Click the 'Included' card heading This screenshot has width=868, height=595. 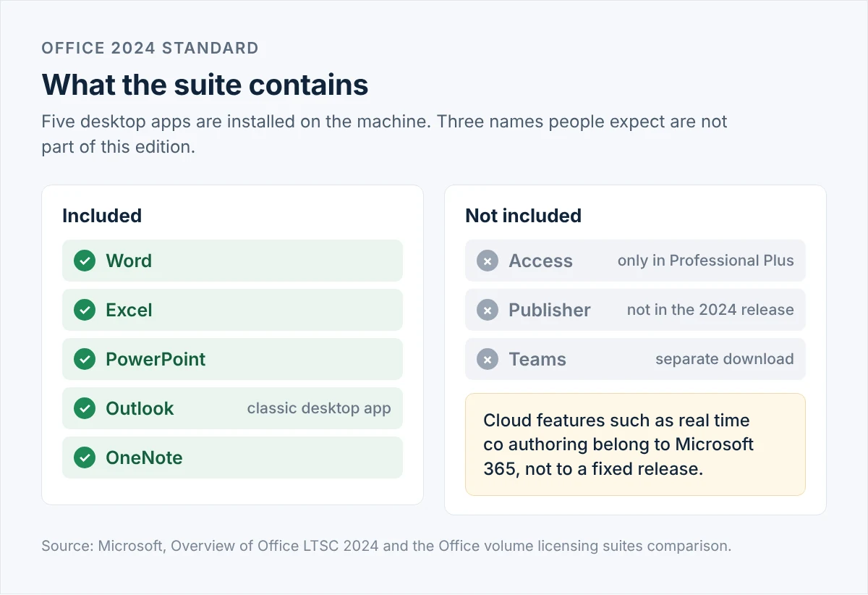[102, 216]
